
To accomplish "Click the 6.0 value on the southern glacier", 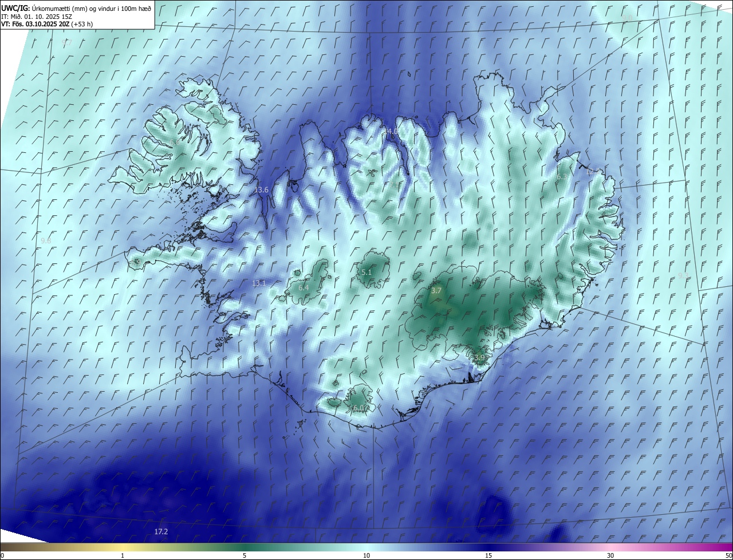I will 358,408.
